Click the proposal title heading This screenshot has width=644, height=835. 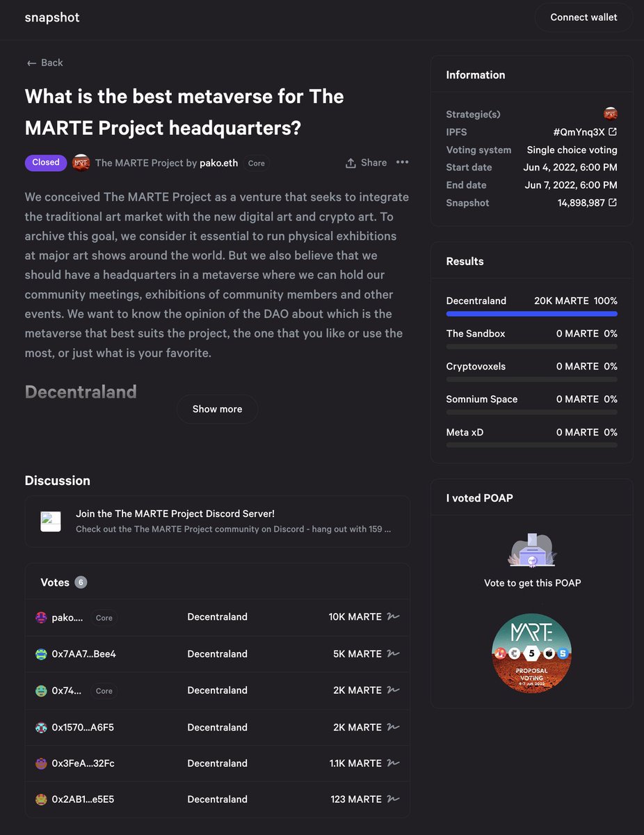click(184, 112)
